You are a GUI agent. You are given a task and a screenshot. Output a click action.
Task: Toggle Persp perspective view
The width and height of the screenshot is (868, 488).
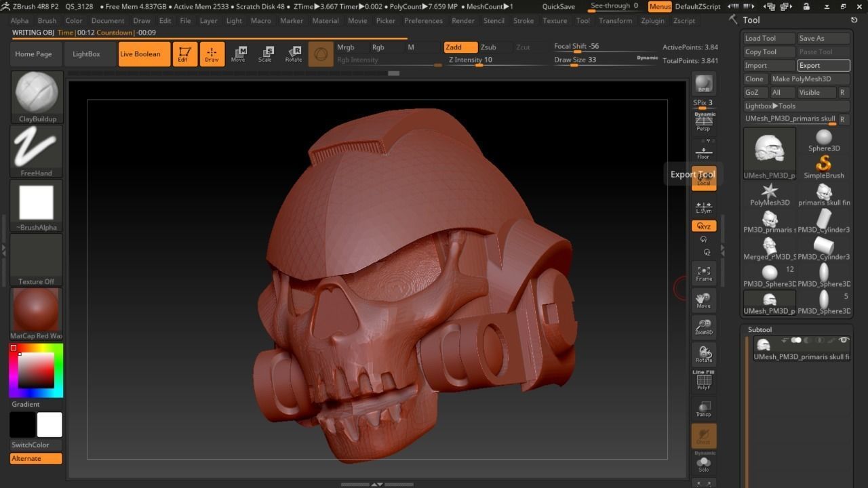[704, 122]
